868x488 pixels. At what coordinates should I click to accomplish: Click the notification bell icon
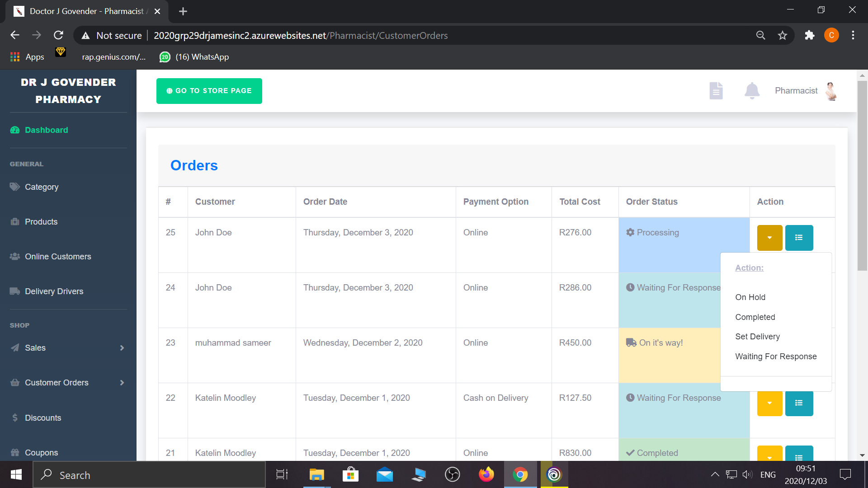(x=752, y=90)
